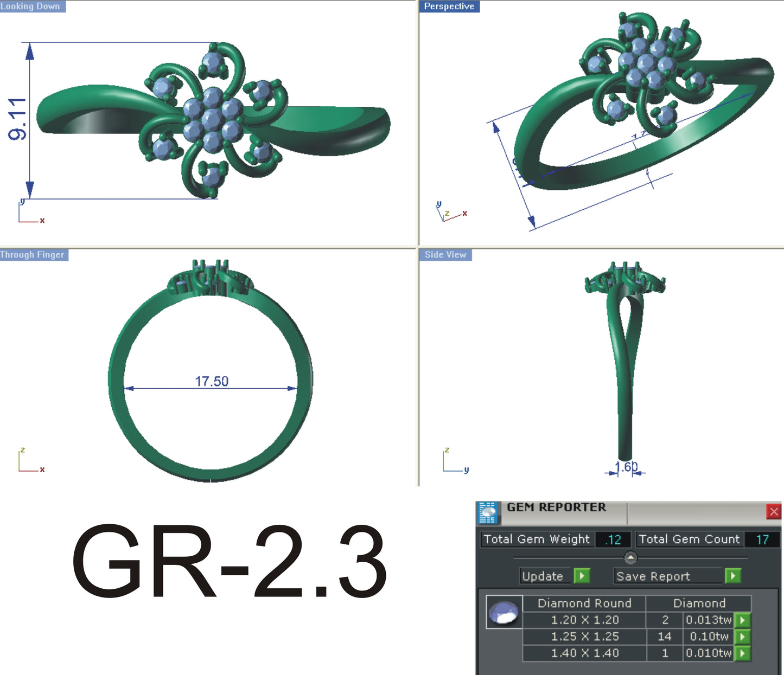This screenshot has height=675, width=784.
Task: Select the Diamond Round column header
Action: (x=584, y=603)
